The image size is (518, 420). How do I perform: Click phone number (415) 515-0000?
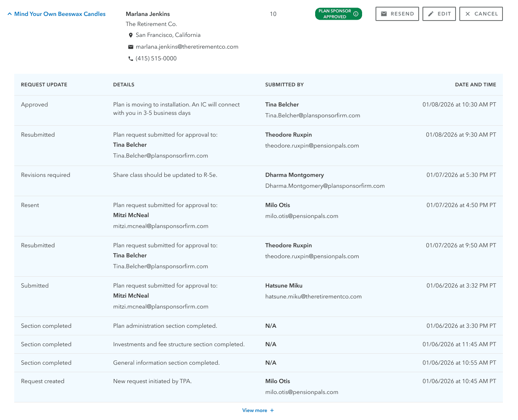(156, 59)
